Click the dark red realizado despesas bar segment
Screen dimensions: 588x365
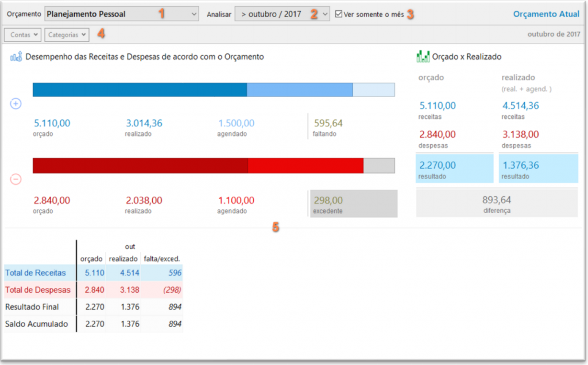(x=140, y=165)
